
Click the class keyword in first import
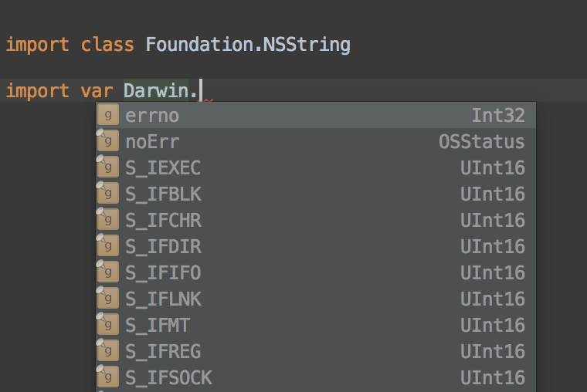107,45
